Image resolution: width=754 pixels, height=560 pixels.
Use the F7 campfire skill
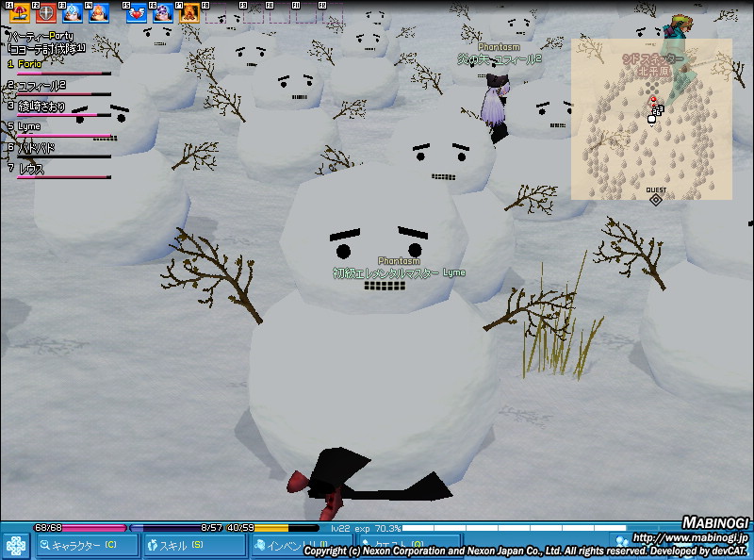coord(189,13)
